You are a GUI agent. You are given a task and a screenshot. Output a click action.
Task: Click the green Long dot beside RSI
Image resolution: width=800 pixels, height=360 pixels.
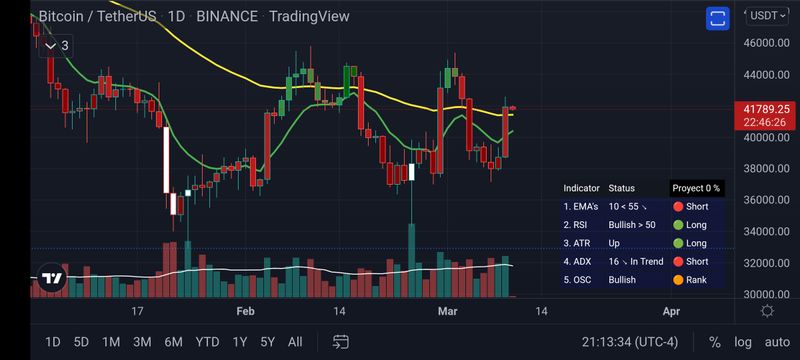pyautogui.click(x=678, y=225)
